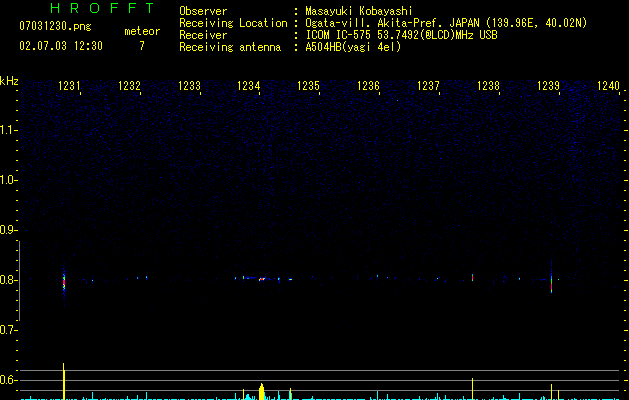Screen dimensions: 629x400
Task: Click the 1237 time axis marker
Action: [x=428, y=86]
